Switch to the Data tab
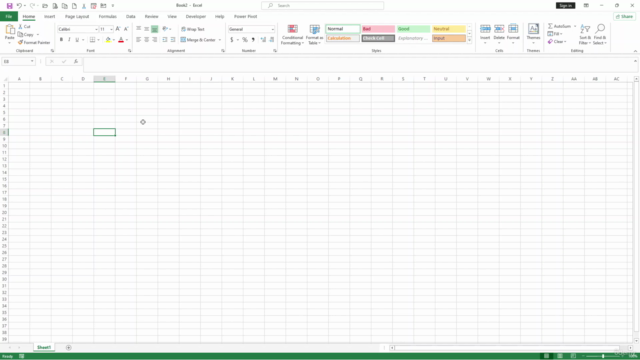The height and width of the screenshot is (360, 640). (131, 17)
